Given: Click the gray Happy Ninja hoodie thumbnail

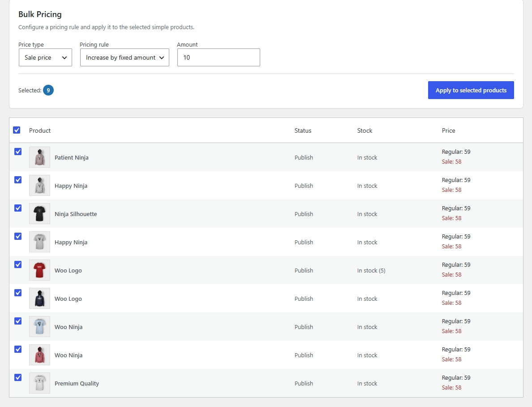Looking at the screenshot, I should pos(40,186).
